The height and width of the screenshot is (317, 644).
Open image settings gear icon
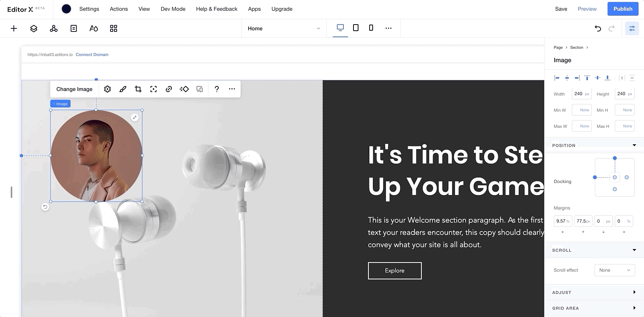coord(107,89)
